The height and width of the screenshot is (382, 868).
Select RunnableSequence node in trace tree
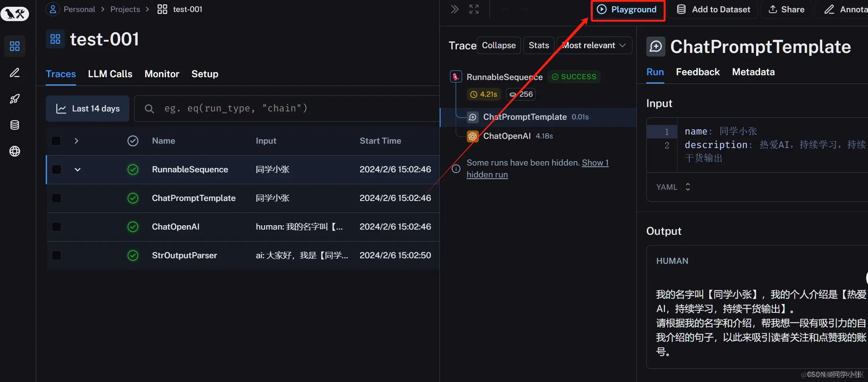click(x=504, y=77)
